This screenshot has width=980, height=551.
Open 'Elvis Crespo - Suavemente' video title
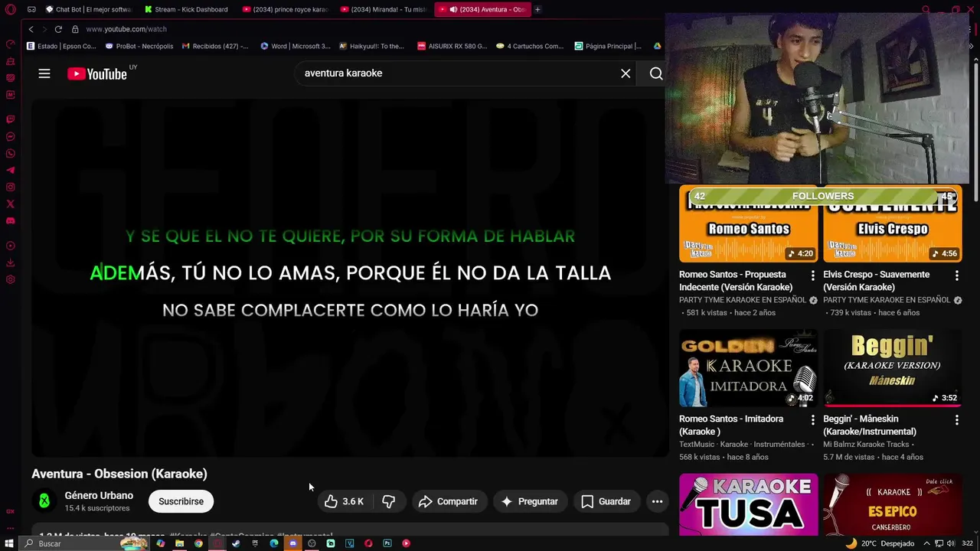[876, 280]
